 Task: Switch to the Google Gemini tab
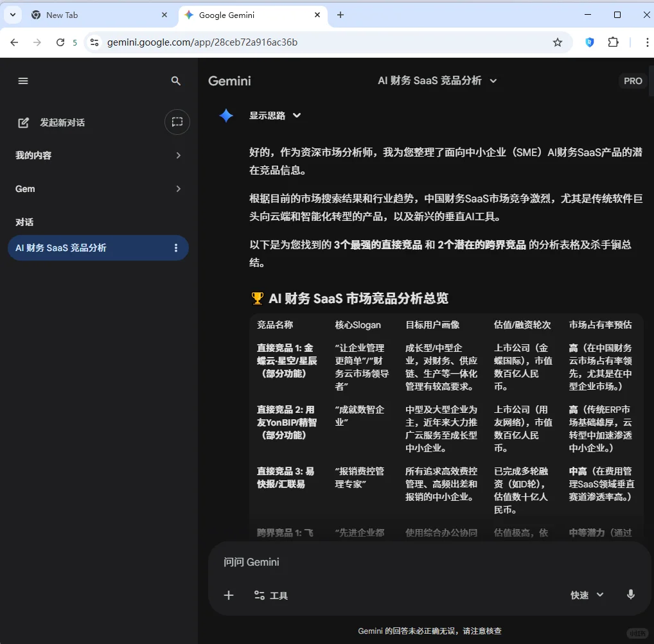click(252, 15)
